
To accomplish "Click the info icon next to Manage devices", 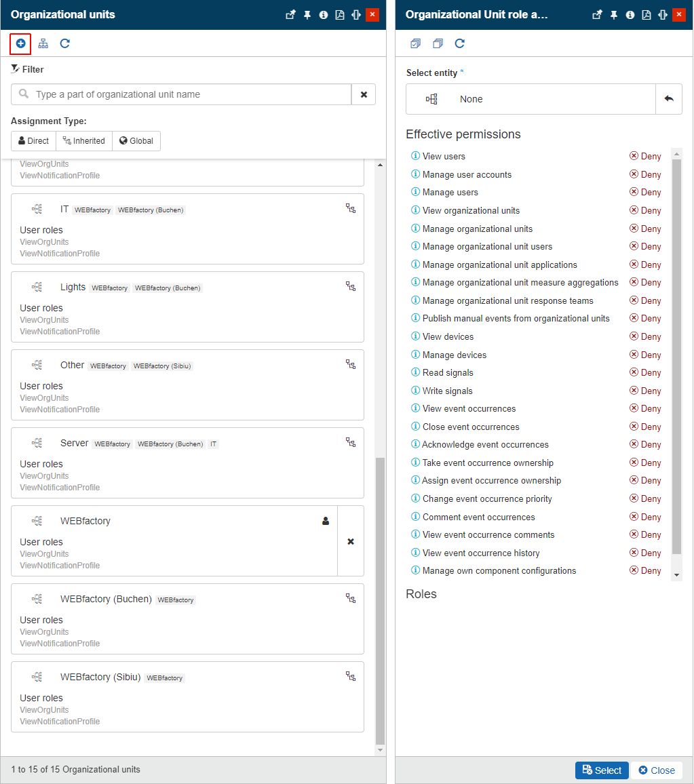I will [x=416, y=355].
